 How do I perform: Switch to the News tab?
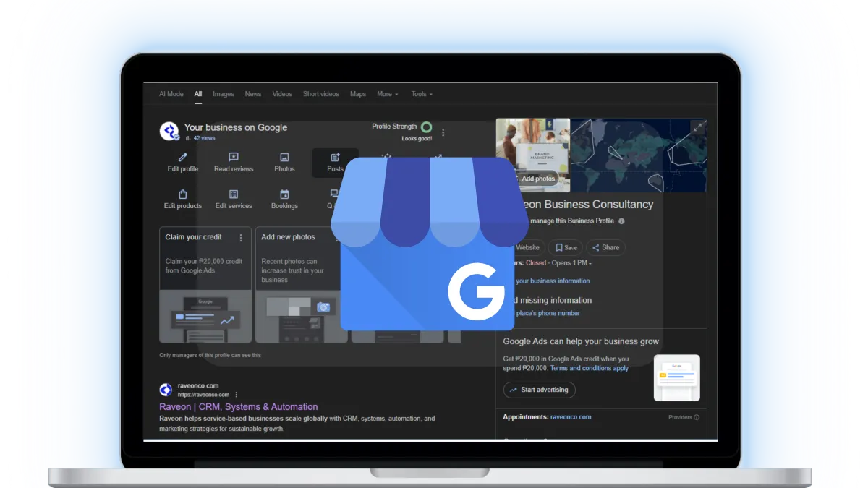pos(253,94)
